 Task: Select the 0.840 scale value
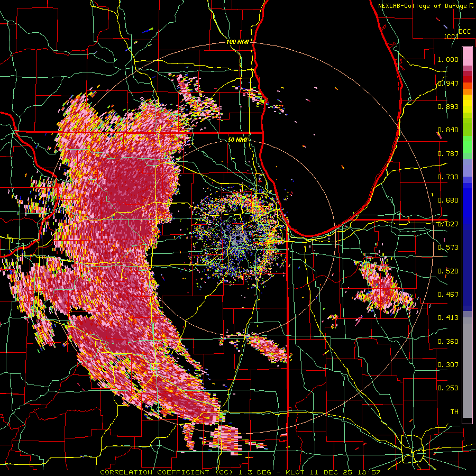(448, 130)
